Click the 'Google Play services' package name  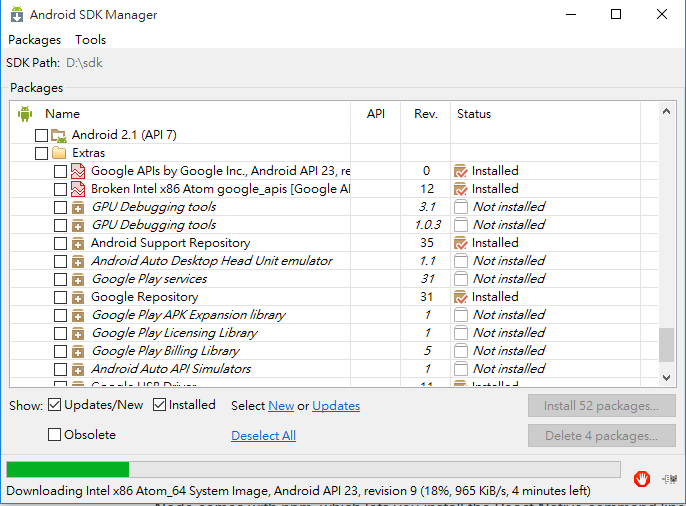pos(149,279)
